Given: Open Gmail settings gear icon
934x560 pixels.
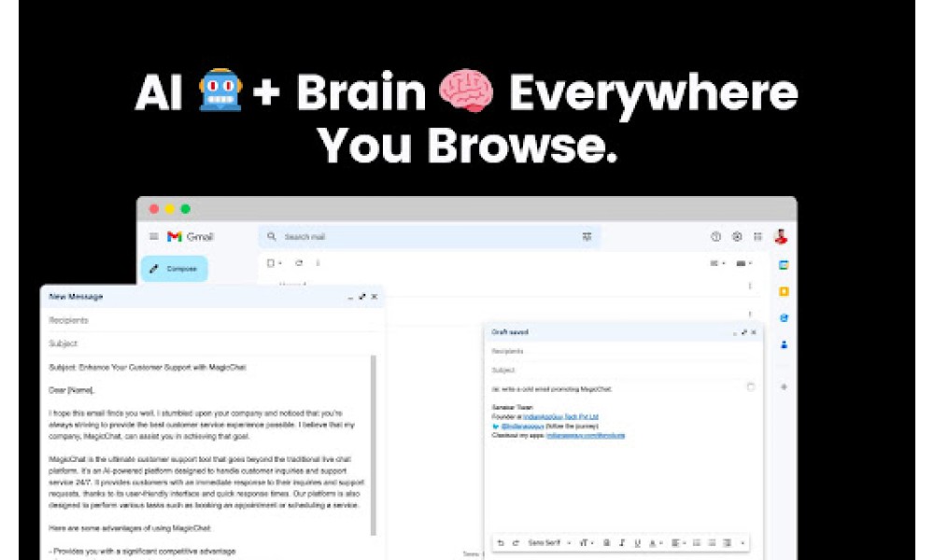Looking at the screenshot, I should point(737,237).
